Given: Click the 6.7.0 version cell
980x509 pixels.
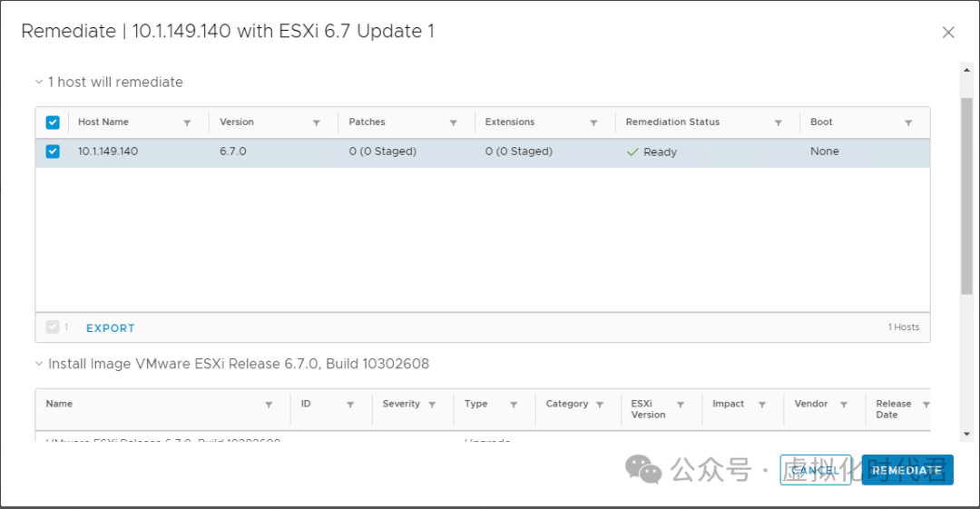Looking at the screenshot, I should (233, 152).
